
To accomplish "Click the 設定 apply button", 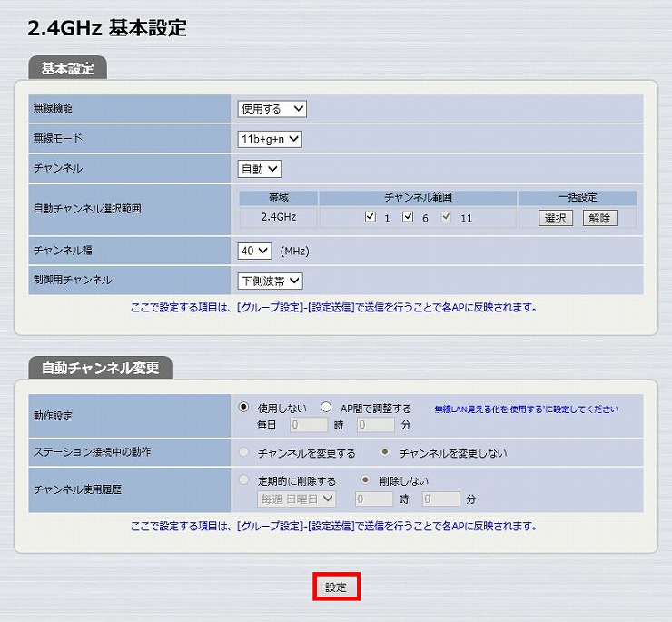I will 336,587.
